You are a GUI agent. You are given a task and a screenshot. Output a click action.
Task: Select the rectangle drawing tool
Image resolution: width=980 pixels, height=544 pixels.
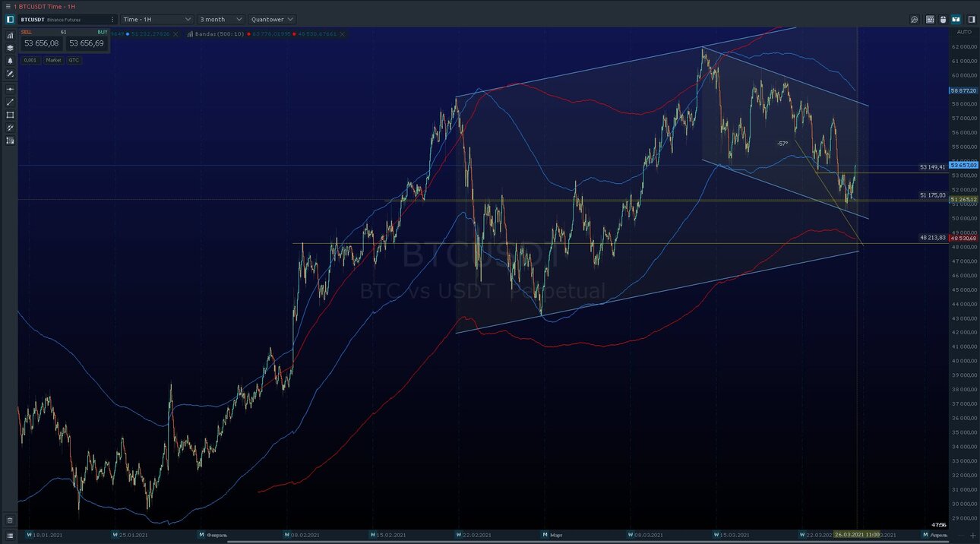(10, 115)
